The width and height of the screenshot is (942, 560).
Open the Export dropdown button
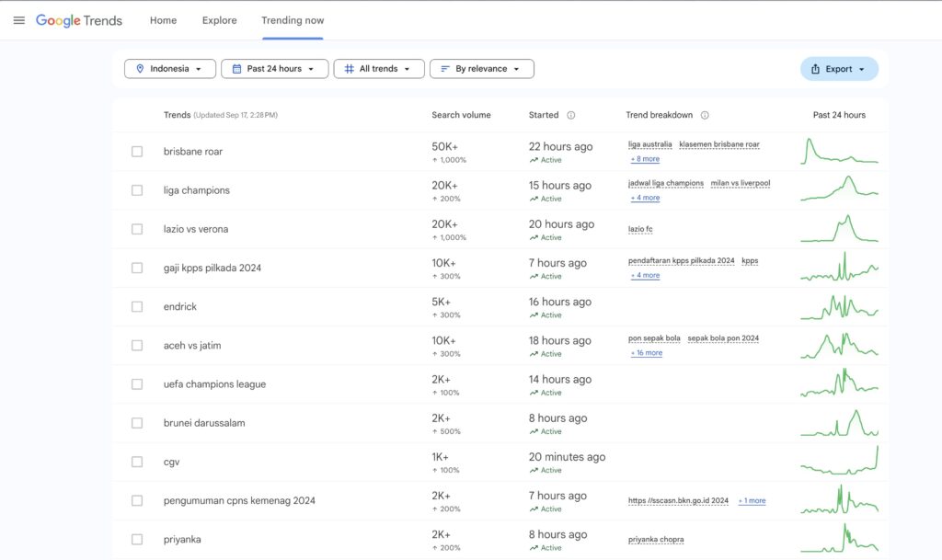click(x=839, y=69)
